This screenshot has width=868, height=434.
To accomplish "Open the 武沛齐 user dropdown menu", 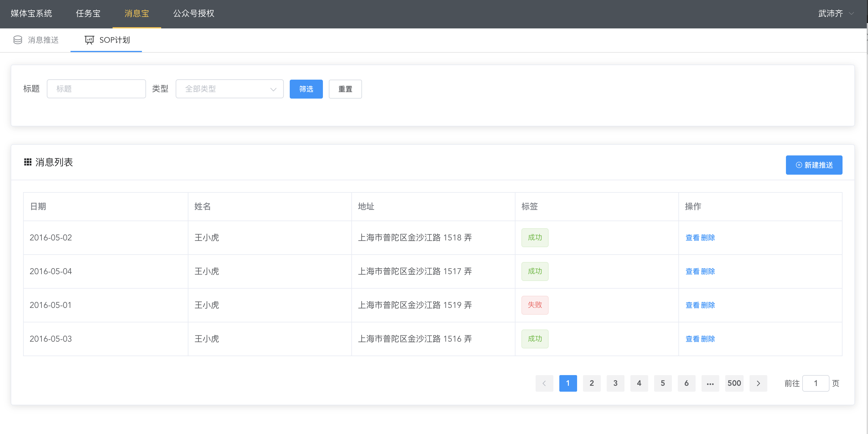I will point(836,13).
